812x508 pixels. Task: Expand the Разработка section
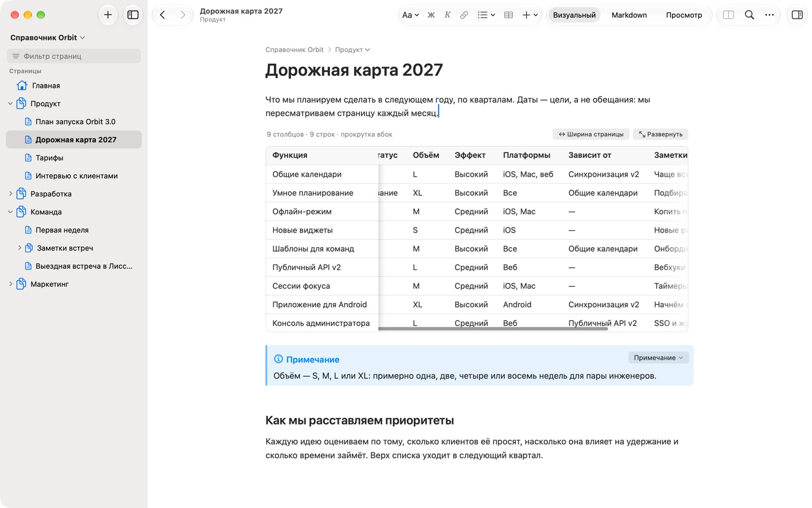coord(10,194)
